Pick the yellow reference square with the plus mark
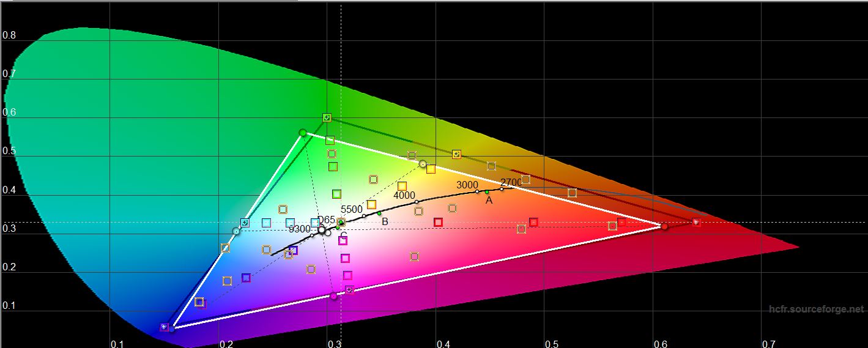 coord(456,154)
